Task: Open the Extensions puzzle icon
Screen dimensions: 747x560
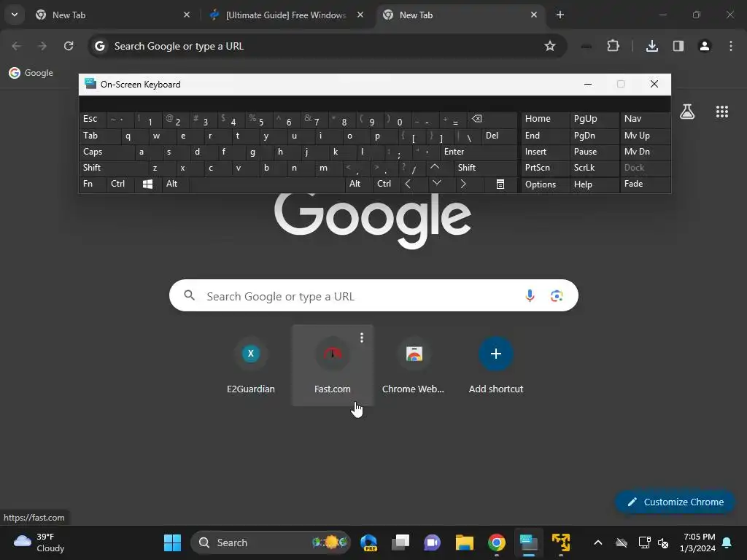Action: click(613, 46)
